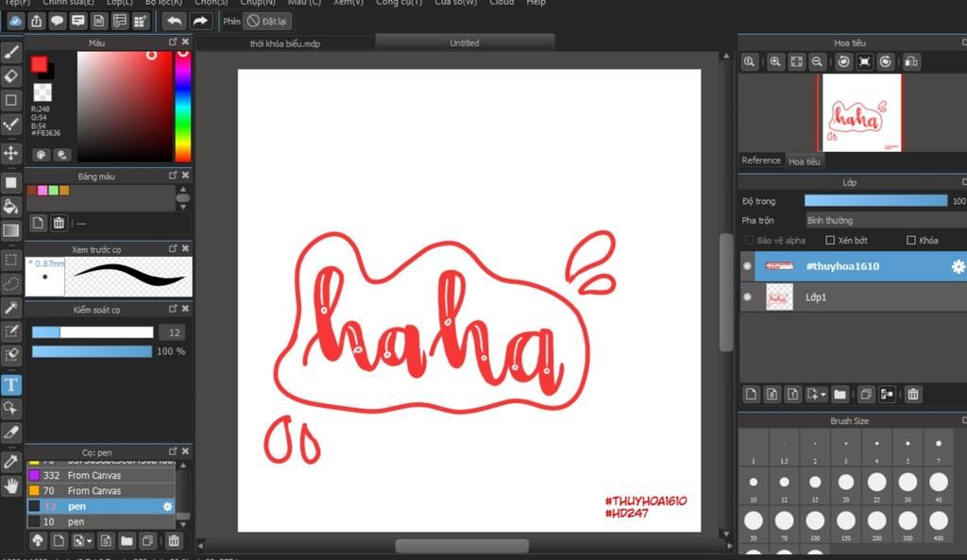Image resolution: width=967 pixels, height=560 pixels.
Task: Open settings gear for #thuyhoa1610 layer
Action: pyautogui.click(x=958, y=266)
